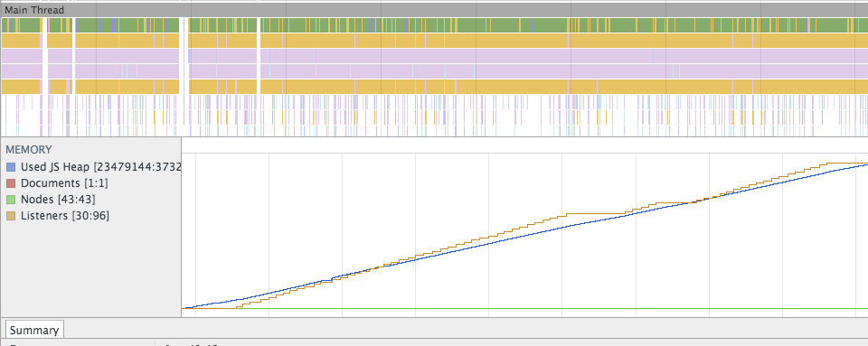Viewport: 868px width, 346px height.
Task: Click the Main Thread header bar
Action: (x=434, y=10)
